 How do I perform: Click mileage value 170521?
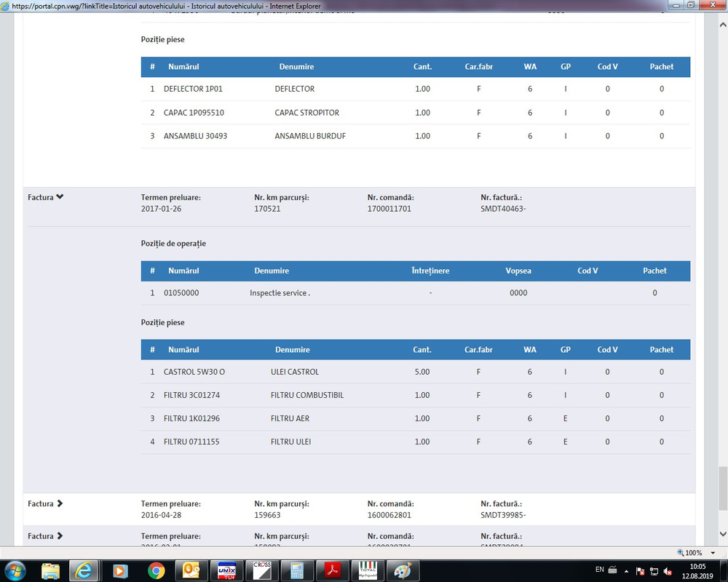coord(267,209)
